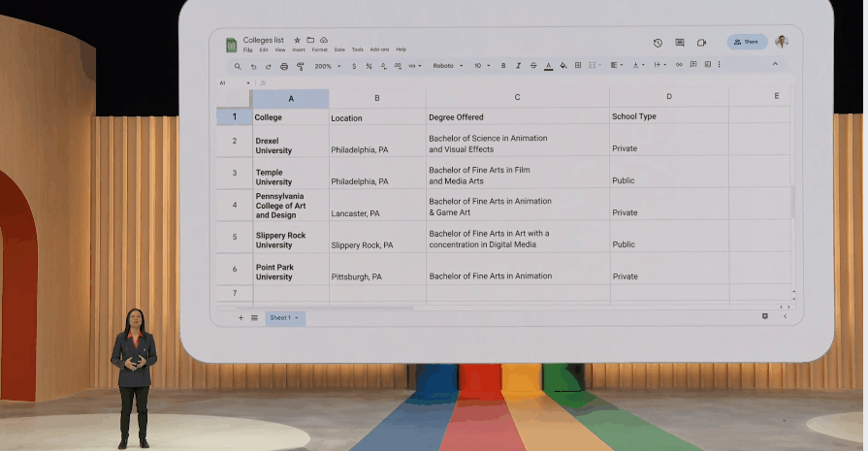This screenshot has height=451, width=868.
Task: Open the 123 number format dropdown
Action: [x=415, y=66]
